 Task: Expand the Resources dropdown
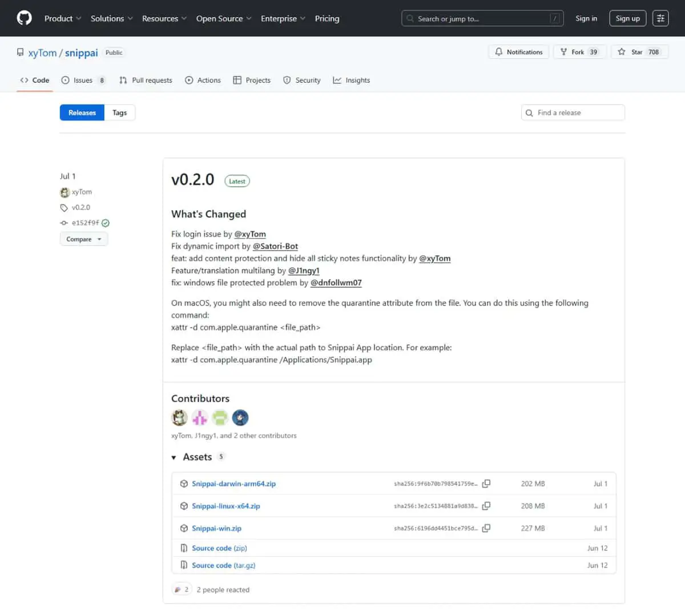pyautogui.click(x=164, y=18)
